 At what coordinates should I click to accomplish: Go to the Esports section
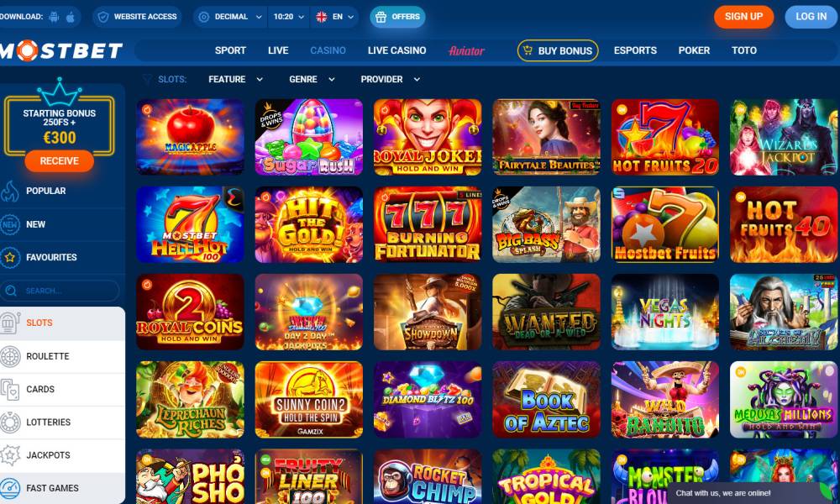click(635, 50)
